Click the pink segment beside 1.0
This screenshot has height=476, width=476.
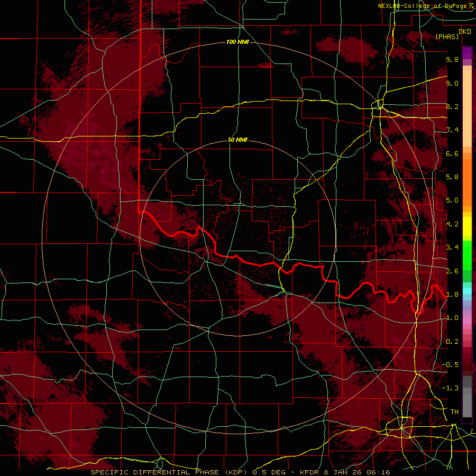[467, 321]
